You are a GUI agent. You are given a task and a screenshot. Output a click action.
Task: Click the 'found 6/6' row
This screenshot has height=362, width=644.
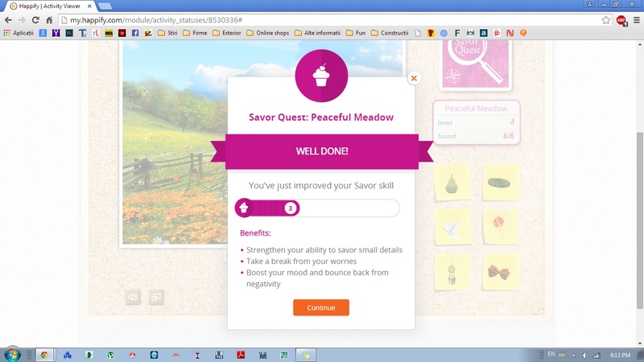tap(476, 136)
